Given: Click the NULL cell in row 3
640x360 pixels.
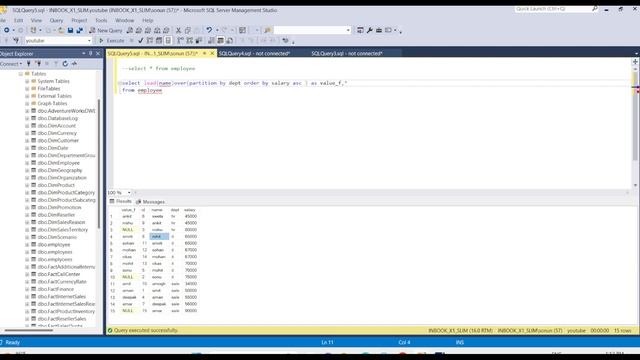Looking at the screenshot, I should 128,230.
